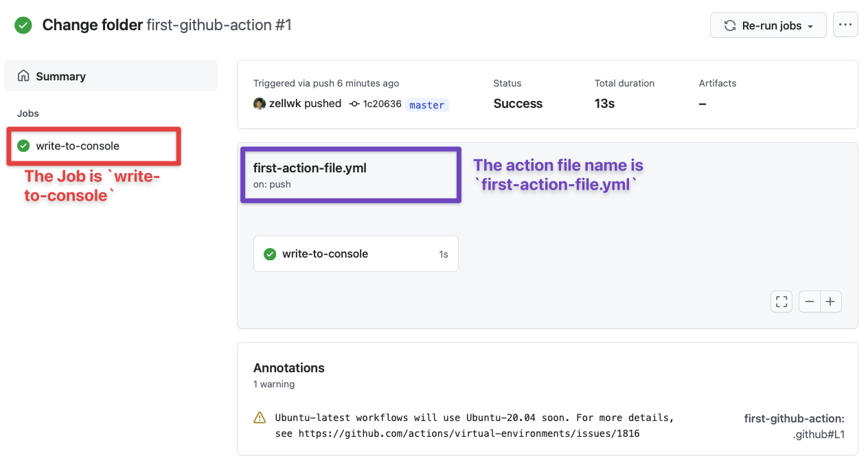The width and height of the screenshot is (868, 465).
Task: Click the warning triangle icon in Annotations
Action: 260,418
